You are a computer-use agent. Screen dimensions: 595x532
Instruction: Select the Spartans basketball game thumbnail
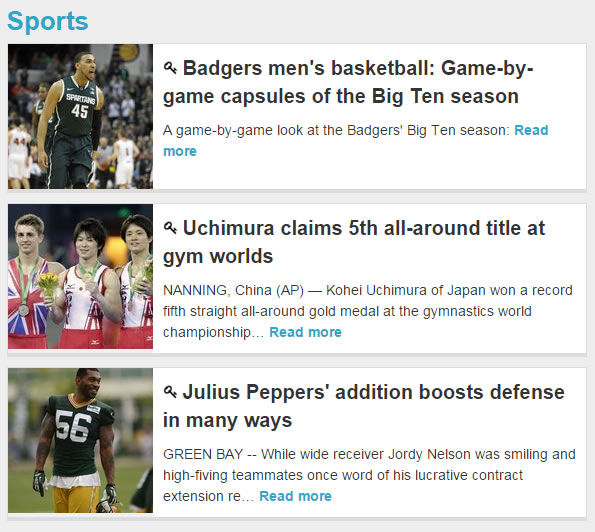(80, 116)
